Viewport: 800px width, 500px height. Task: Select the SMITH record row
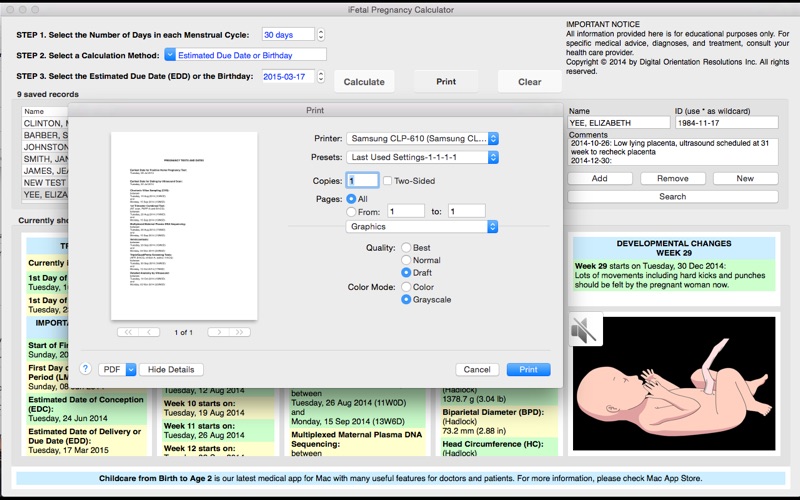click(45, 159)
